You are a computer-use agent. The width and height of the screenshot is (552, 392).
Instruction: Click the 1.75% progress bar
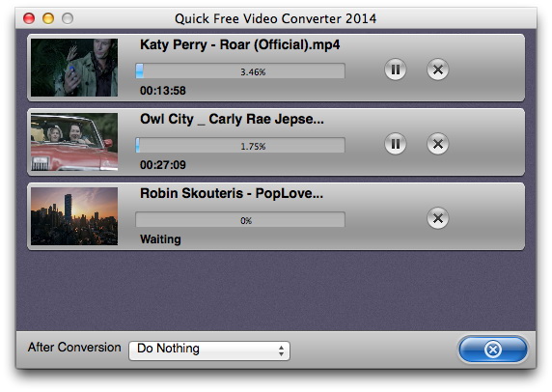tap(240, 146)
